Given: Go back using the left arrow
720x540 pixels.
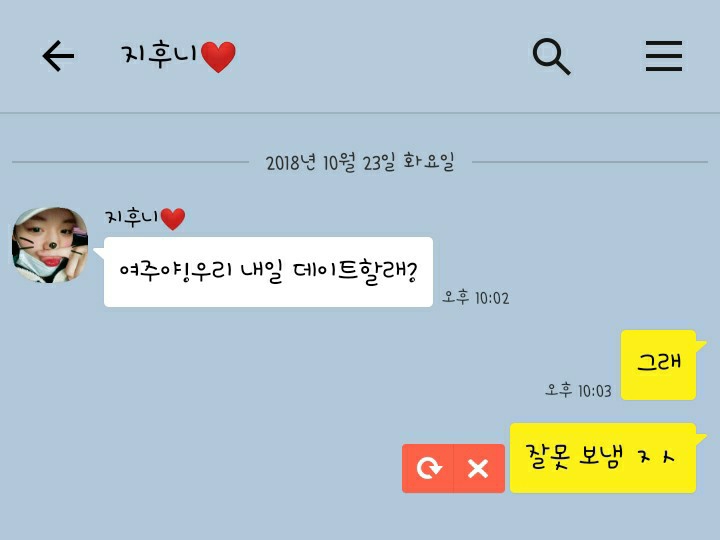Looking at the screenshot, I should [58, 56].
